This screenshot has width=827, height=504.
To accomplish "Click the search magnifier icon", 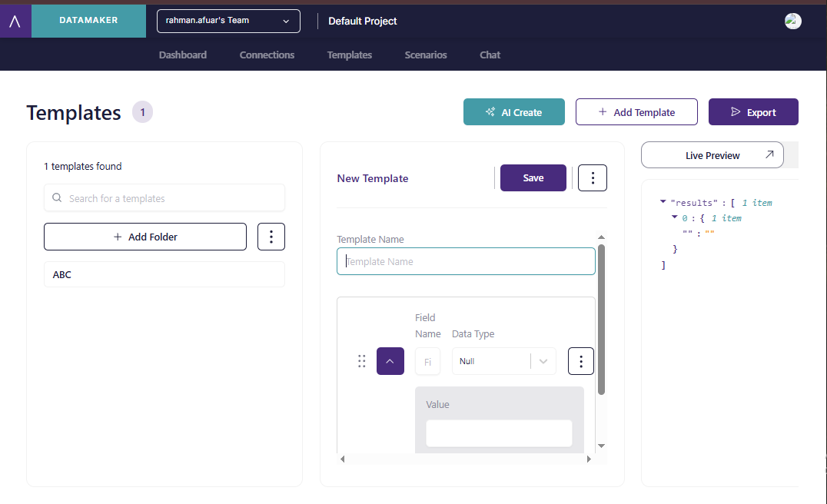I will coord(57,197).
